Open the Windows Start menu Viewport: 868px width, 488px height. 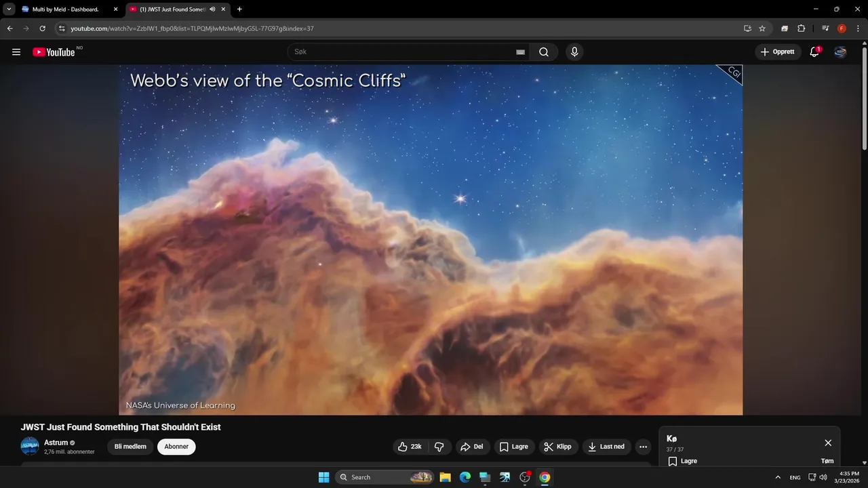click(x=323, y=477)
